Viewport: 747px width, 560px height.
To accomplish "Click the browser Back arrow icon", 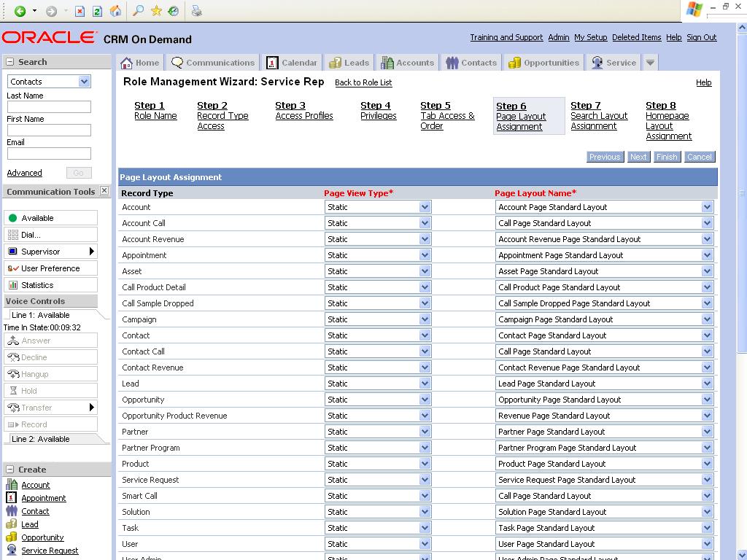I will coord(20,11).
